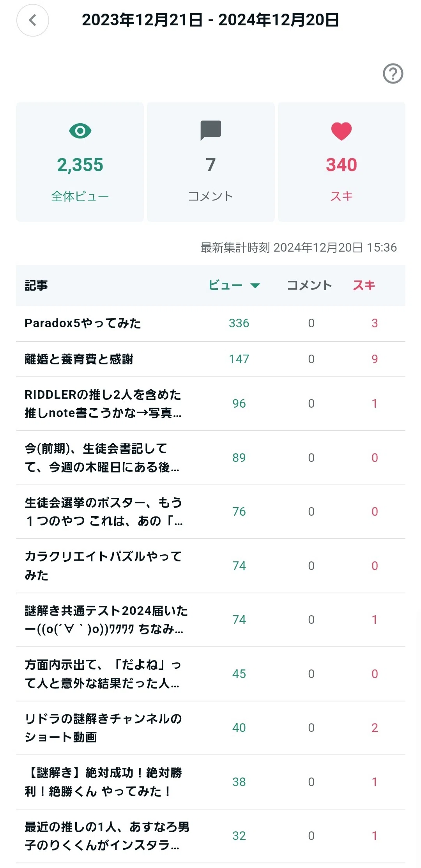
Task: Tap the pink heart likes icon
Action: point(341,131)
